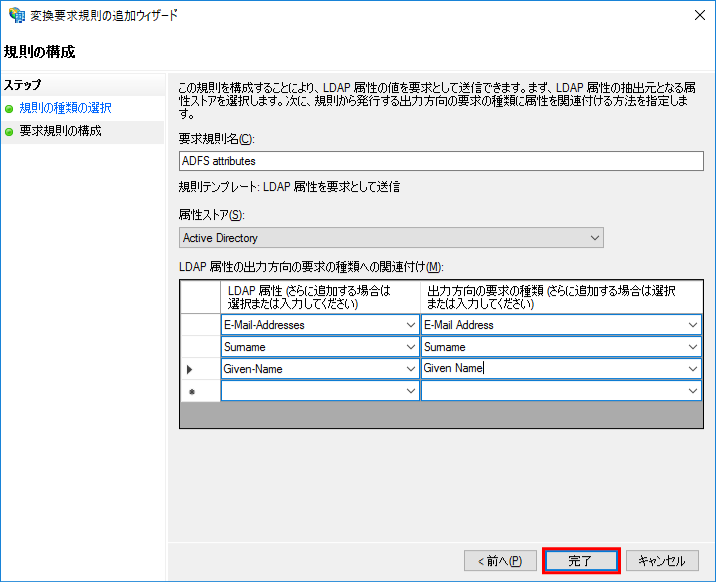Select the 要求規則の構成 step

click(60, 131)
